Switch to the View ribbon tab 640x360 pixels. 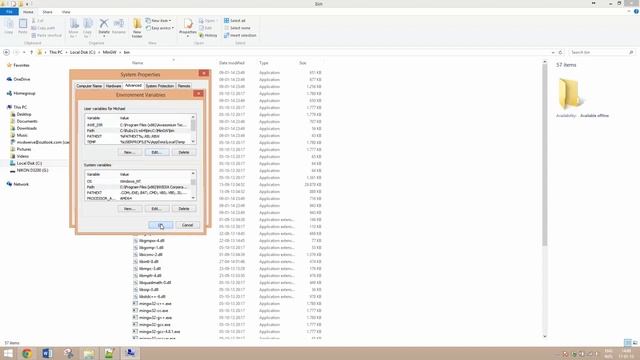tap(66, 12)
